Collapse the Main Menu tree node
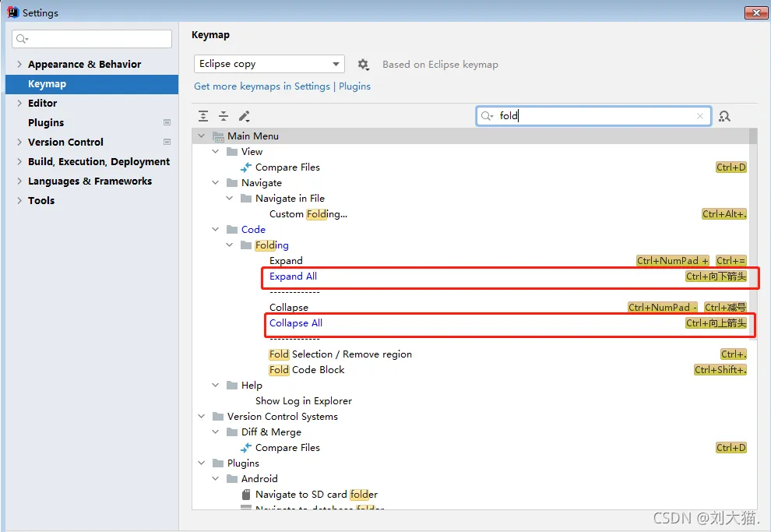 [201, 136]
